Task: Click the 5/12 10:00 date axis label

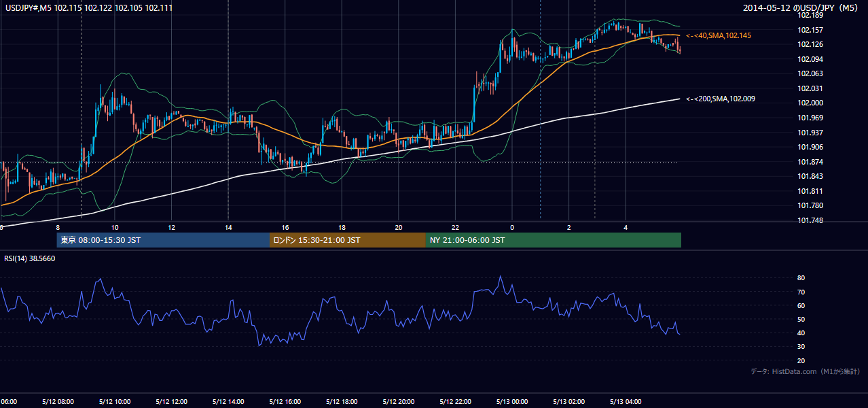Action: tap(115, 402)
